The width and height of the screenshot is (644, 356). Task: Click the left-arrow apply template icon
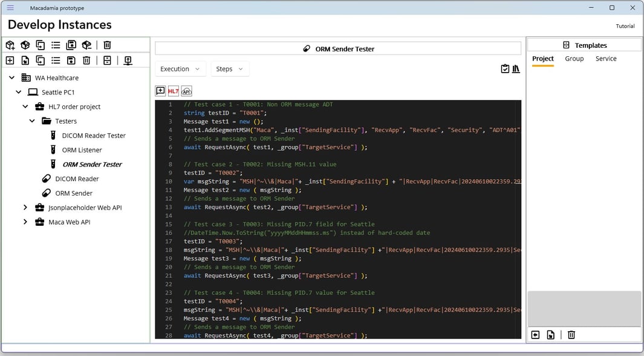[x=536, y=335]
